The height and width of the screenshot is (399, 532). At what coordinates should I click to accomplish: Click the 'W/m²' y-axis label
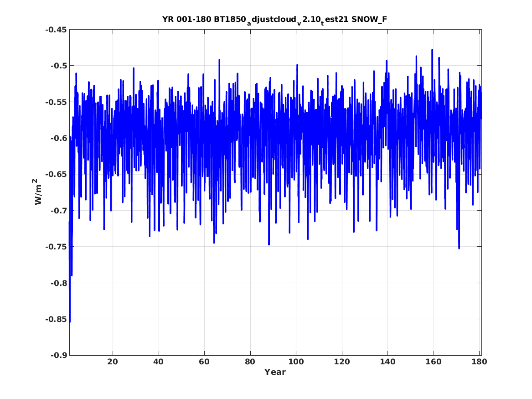pyautogui.click(x=38, y=192)
